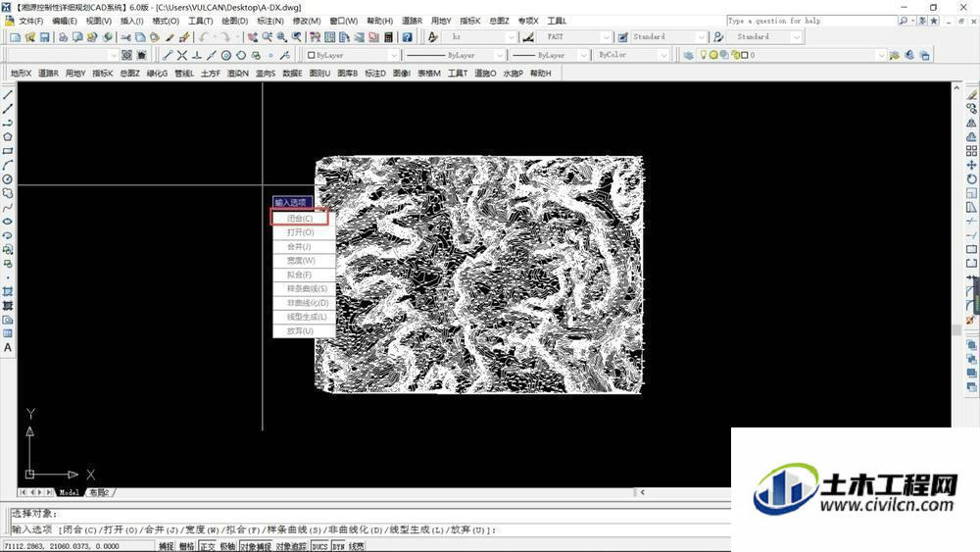Select the Rectangle tool in draw toolbar
980x552 pixels.
[8, 151]
